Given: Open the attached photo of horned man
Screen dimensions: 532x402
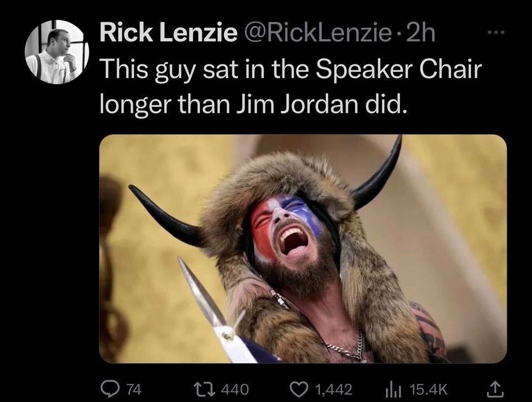Looking at the screenshot, I should [x=303, y=249].
